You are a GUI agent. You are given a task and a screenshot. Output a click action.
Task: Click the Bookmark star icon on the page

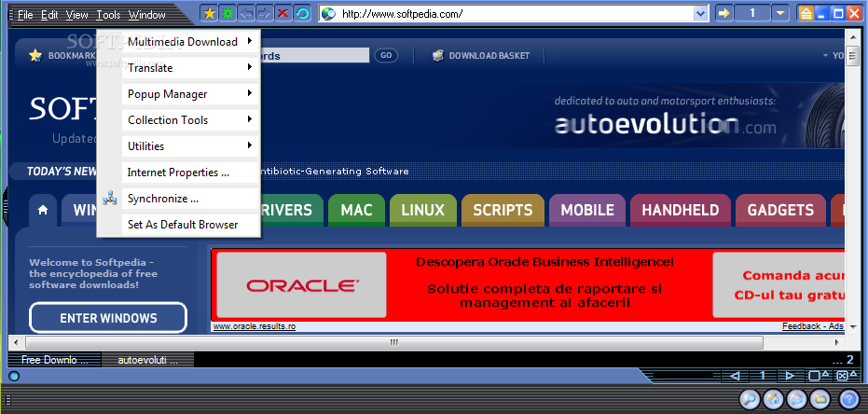(35, 55)
